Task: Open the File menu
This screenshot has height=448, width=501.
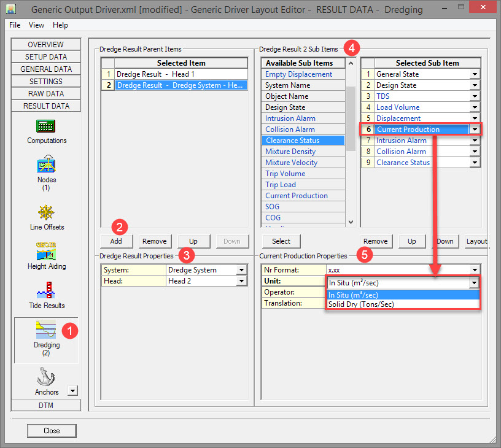Action: coord(15,25)
